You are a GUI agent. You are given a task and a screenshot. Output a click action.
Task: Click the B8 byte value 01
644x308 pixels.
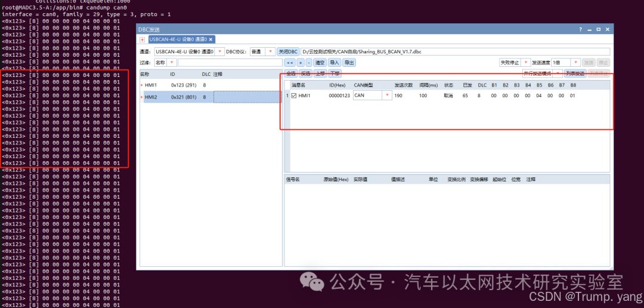tap(572, 96)
